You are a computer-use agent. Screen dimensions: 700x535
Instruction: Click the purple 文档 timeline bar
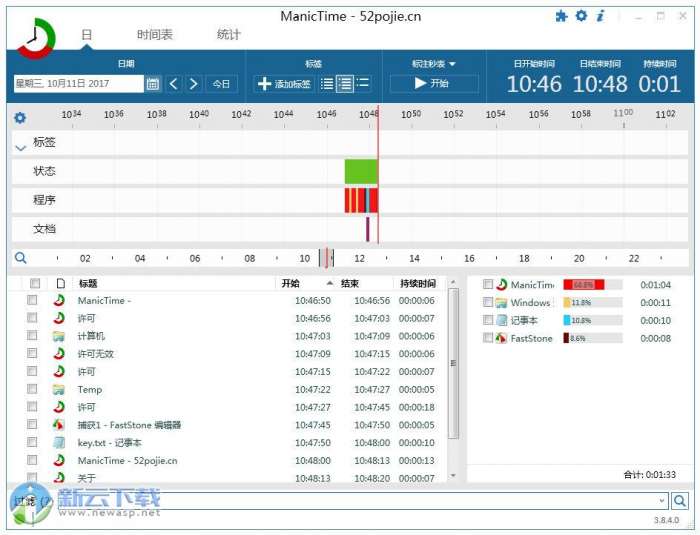[368, 229]
